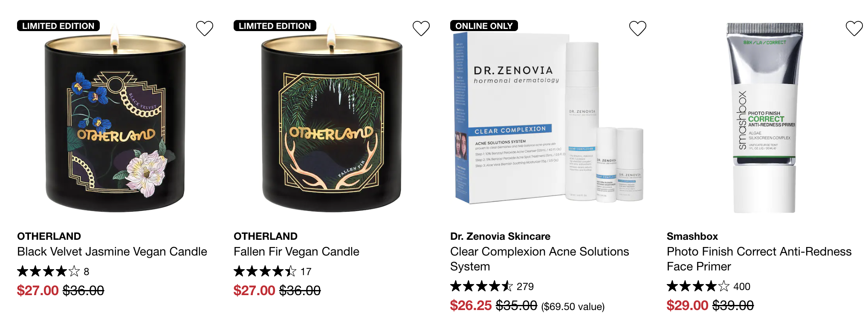Check the 17 reviews star rating
868x316 pixels.
coord(272,271)
